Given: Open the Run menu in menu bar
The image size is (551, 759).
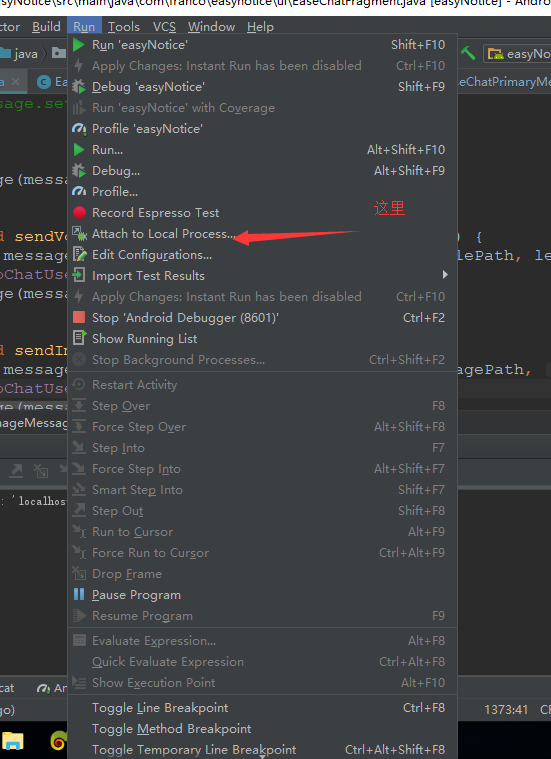Looking at the screenshot, I should 84,27.
